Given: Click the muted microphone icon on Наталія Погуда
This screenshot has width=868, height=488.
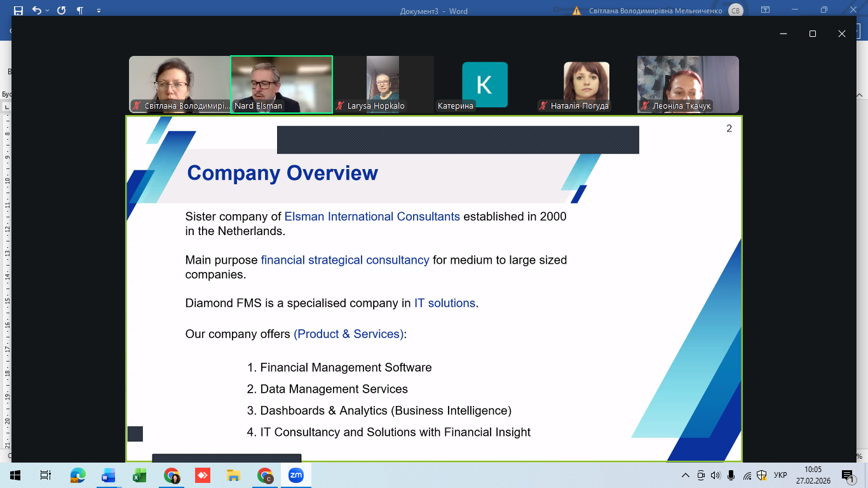Looking at the screenshot, I should (x=544, y=106).
